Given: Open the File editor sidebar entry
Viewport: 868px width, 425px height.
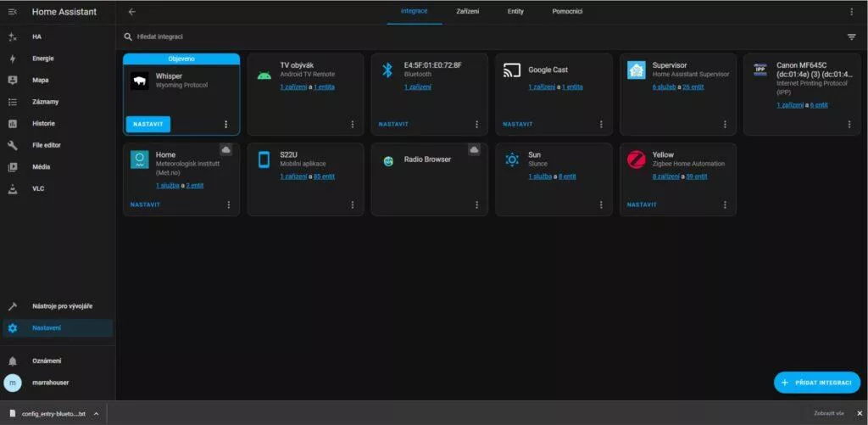Looking at the screenshot, I should [x=58, y=145].
